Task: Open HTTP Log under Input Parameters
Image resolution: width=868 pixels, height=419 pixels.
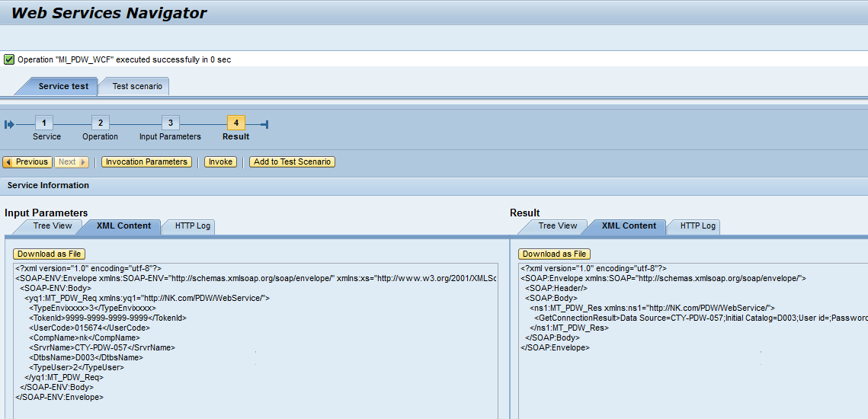Action: (x=192, y=226)
